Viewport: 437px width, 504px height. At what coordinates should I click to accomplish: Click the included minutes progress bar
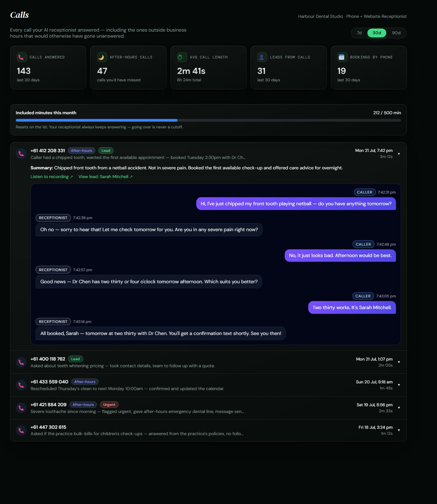click(x=208, y=120)
